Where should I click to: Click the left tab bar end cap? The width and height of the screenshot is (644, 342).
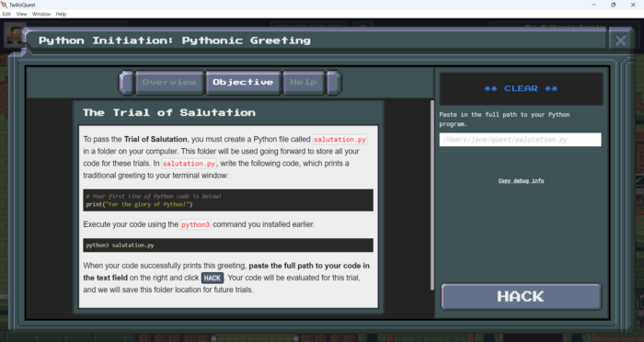pos(127,83)
